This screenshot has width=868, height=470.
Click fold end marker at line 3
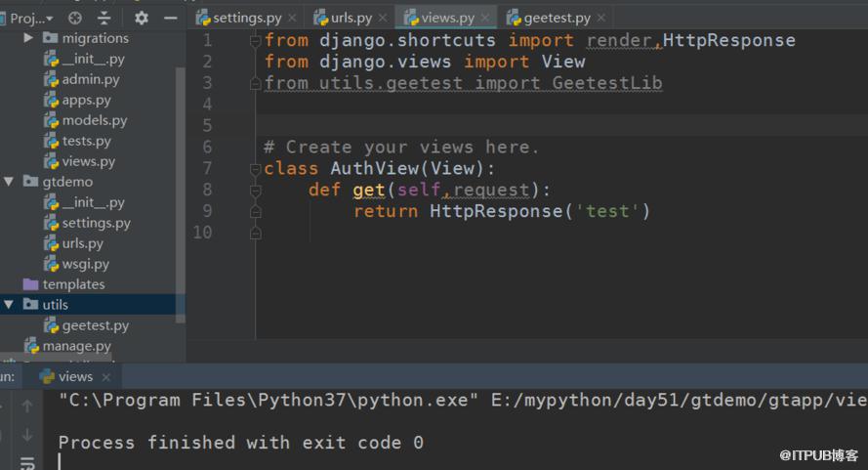tap(255, 83)
